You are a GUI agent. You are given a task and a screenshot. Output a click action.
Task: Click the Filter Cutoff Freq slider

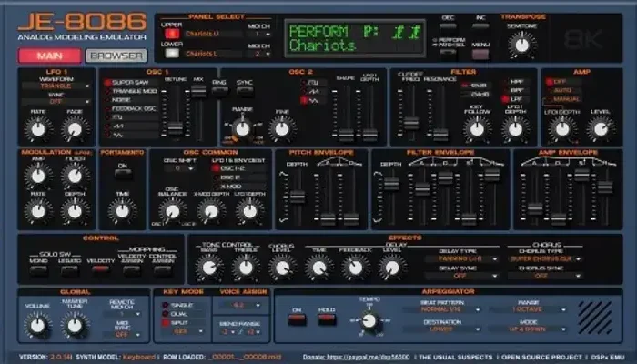tap(411, 123)
